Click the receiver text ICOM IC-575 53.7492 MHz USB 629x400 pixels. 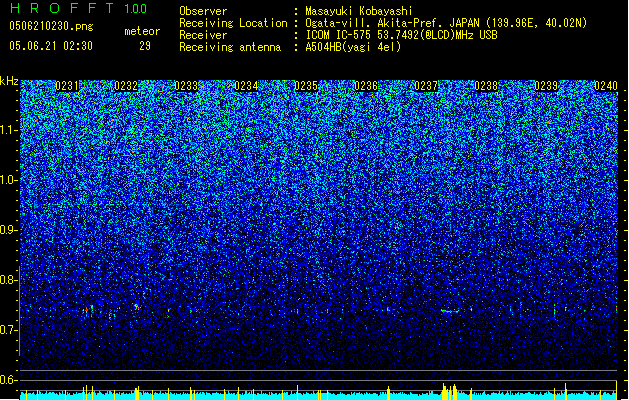(402, 35)
